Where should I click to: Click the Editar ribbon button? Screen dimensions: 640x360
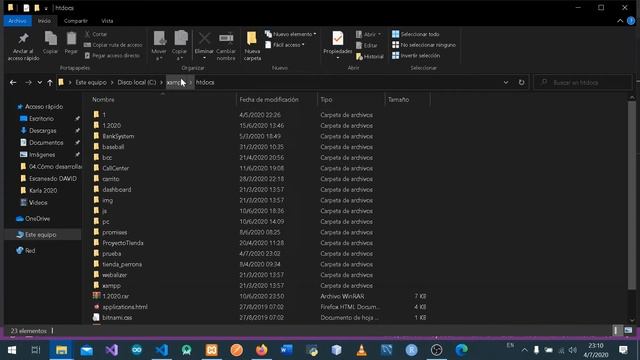(367, 45)
